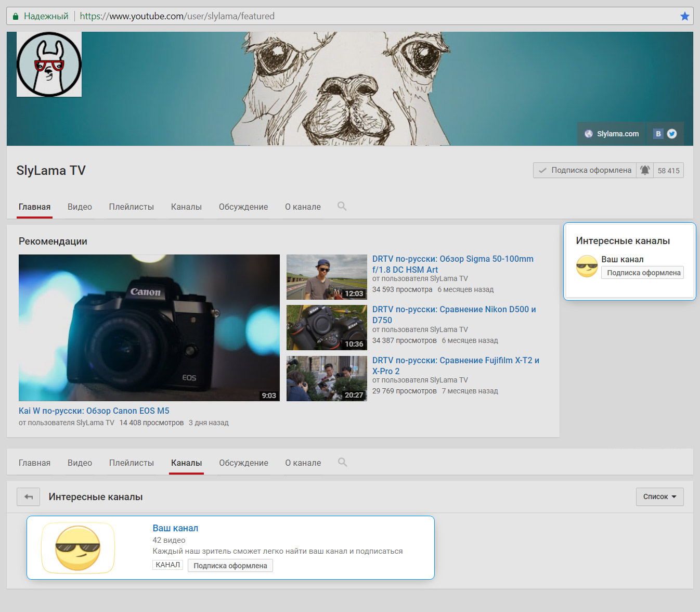The width and height of the screenshot is (700, 612).
Task: Open the Twitter link icon on banner
Action: pyautogui.click(x=672, y=134)
